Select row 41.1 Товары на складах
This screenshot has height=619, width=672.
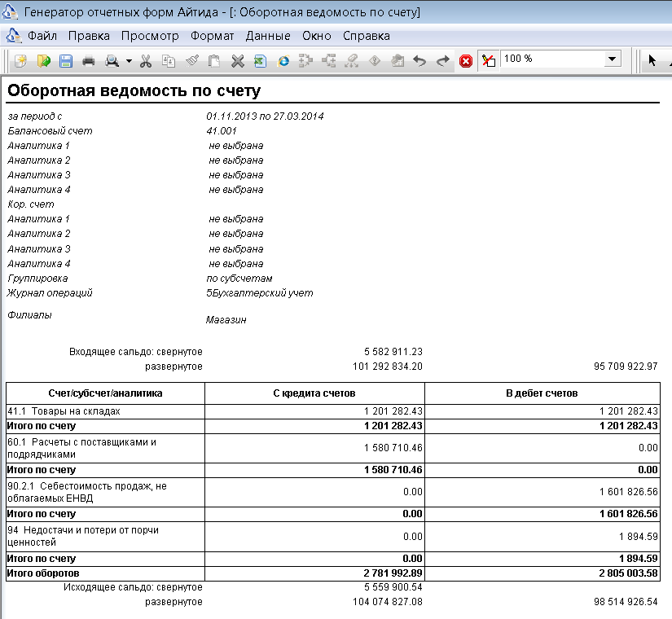pyautogui.click(x=333, y=411)
